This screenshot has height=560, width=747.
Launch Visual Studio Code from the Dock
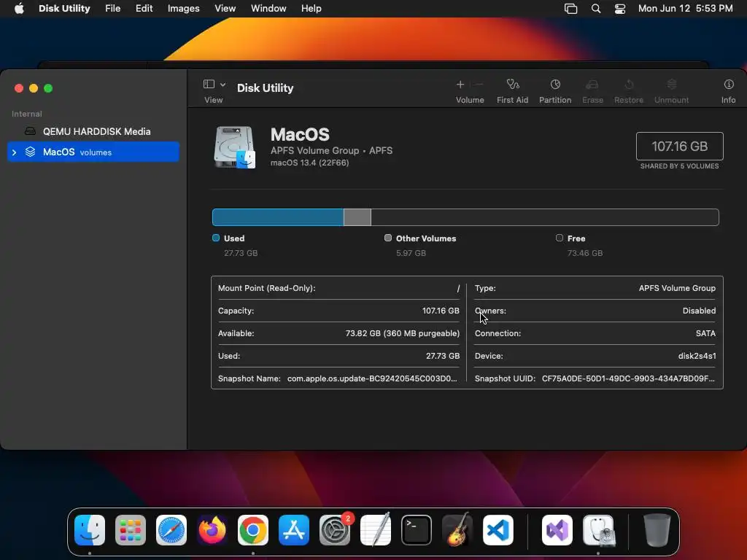coord(498,530)
